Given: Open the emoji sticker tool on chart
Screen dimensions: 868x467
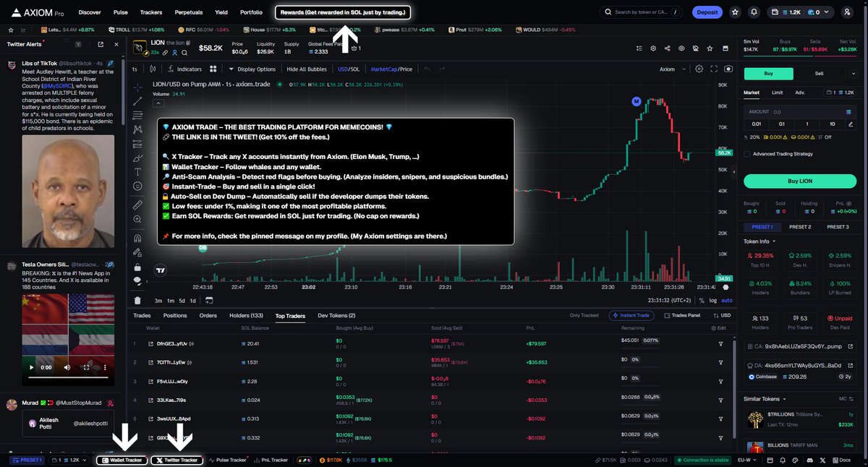Looking at the screenshot, I should tap(137, 187).
